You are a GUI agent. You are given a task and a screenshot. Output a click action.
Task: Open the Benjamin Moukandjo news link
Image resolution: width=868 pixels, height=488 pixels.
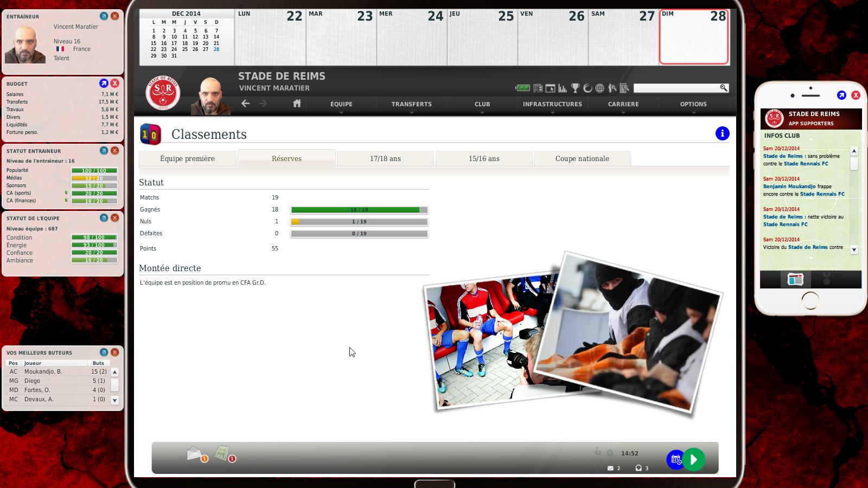tap(789, 186)
